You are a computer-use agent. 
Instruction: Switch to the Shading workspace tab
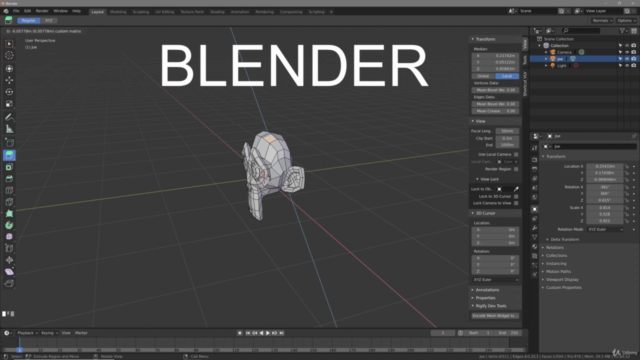[x=217, y=12]
